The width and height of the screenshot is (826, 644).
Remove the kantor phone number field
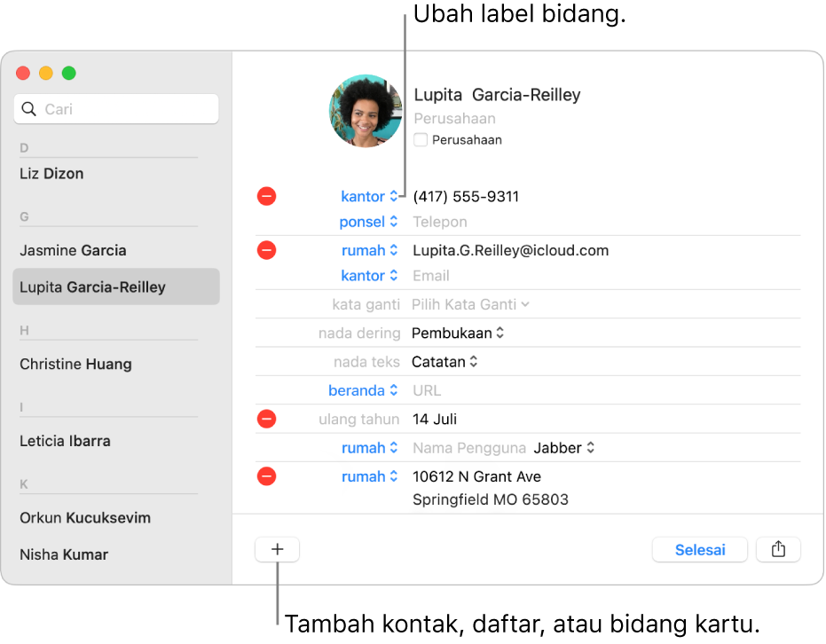[x=266, y=196]
